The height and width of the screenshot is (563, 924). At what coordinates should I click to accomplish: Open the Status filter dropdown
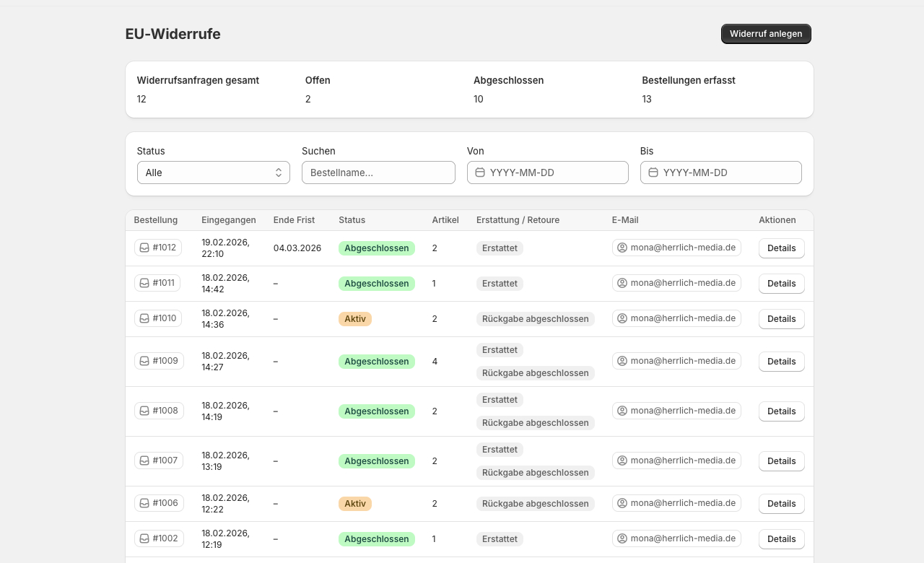[x=213, y=173]
